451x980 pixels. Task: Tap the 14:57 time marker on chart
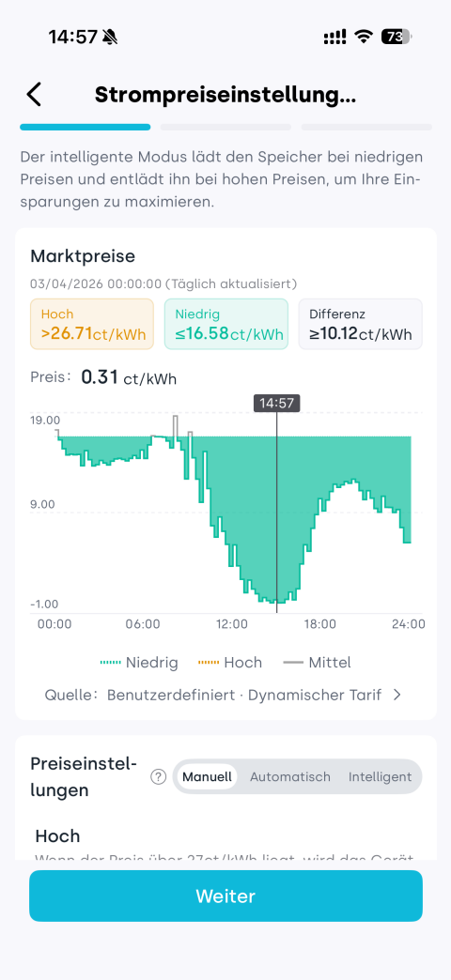tap(276, 404)
